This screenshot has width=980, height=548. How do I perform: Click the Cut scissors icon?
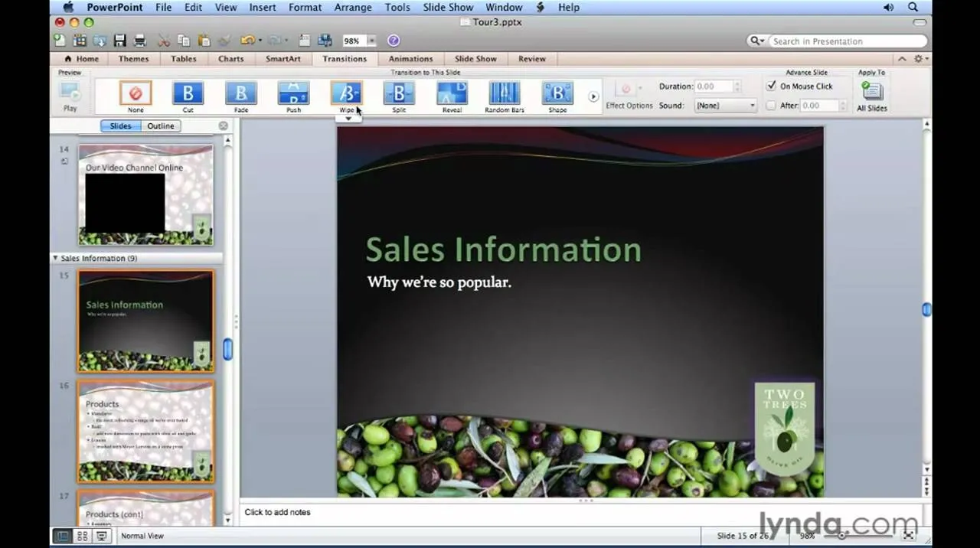click(163, 41)
